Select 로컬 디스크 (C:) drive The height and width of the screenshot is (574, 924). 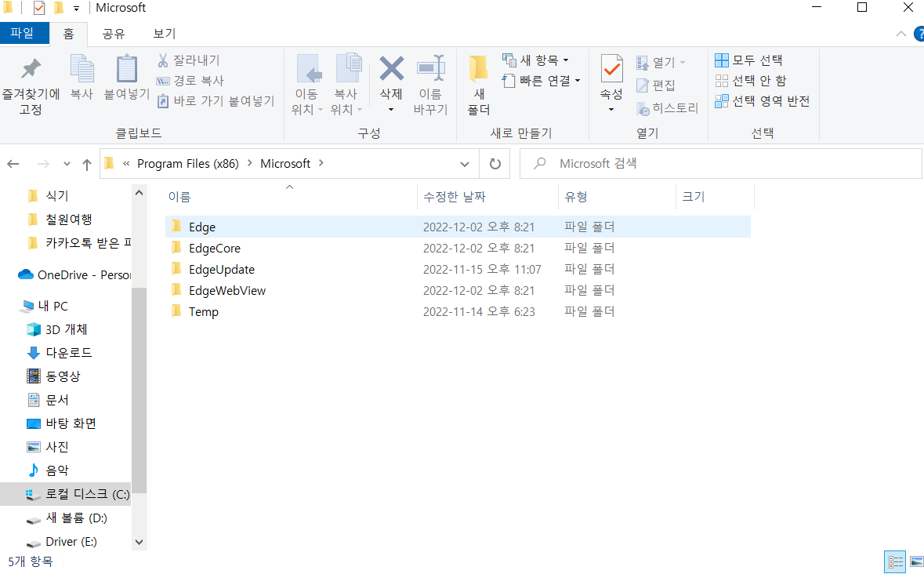[x=65, y=494]
